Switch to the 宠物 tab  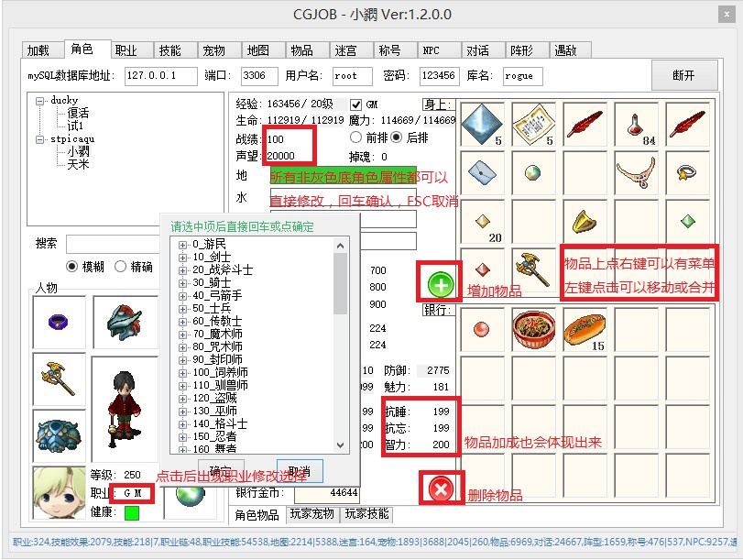coord(213,50)
